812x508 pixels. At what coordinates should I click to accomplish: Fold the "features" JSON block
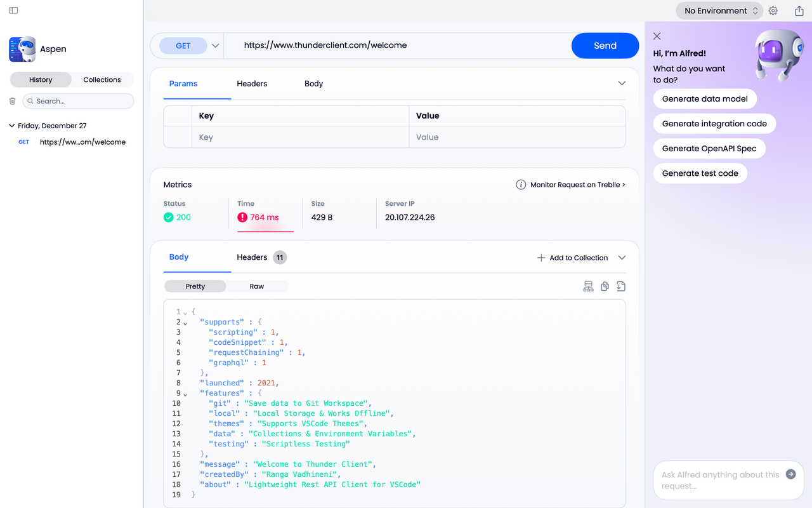[x=185, y=394]
